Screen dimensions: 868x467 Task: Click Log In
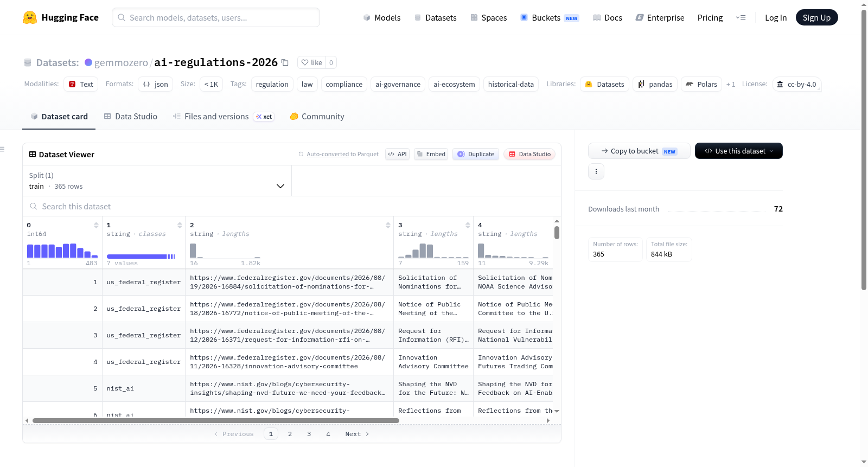pos(776,18)
